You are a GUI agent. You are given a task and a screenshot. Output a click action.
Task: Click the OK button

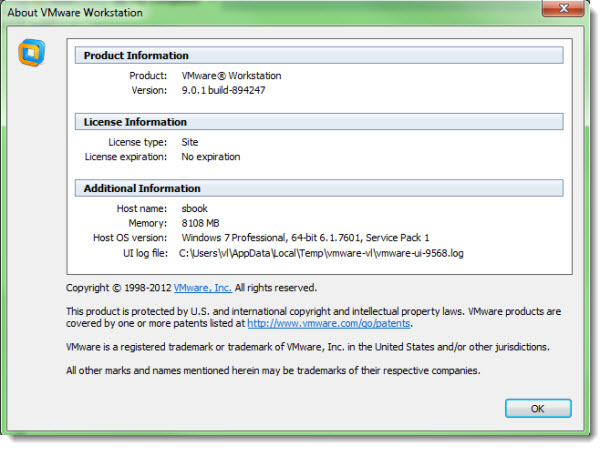click(538, 408)
